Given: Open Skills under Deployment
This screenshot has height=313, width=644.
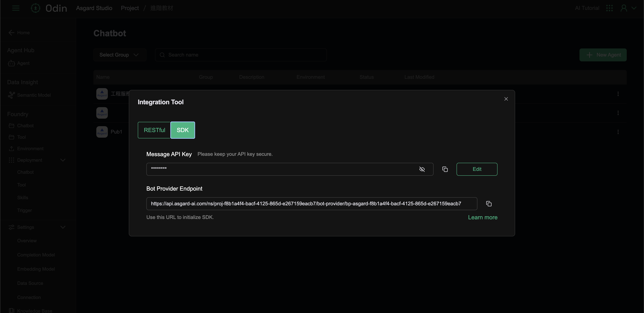Looking at the screenshot, I should point(22,197).
